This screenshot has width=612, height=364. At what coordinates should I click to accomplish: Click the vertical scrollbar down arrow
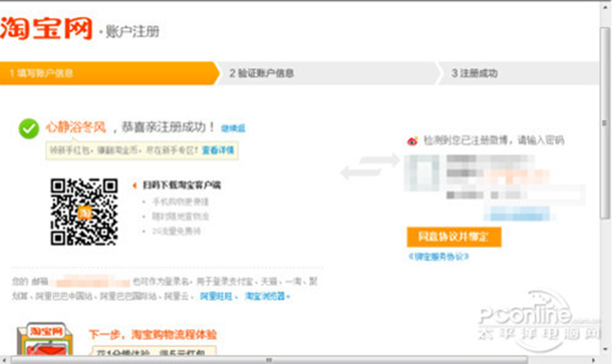tap(605, 349)
